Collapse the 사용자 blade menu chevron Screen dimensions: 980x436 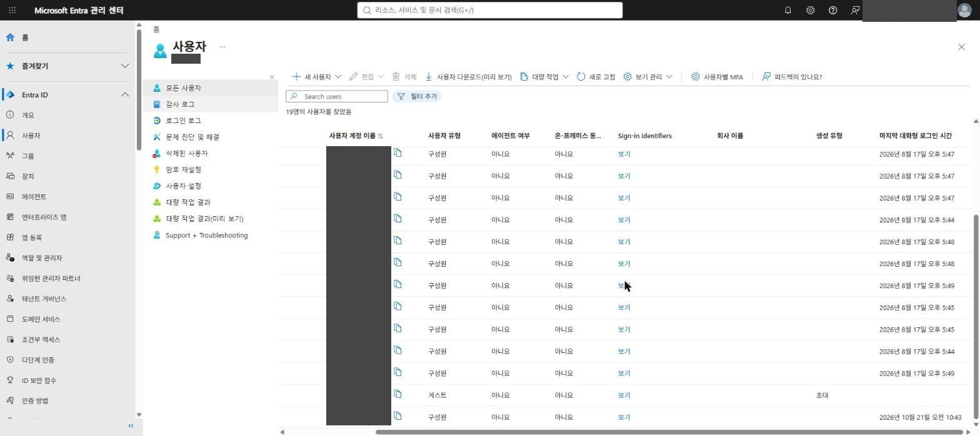[x=272, y=77]
